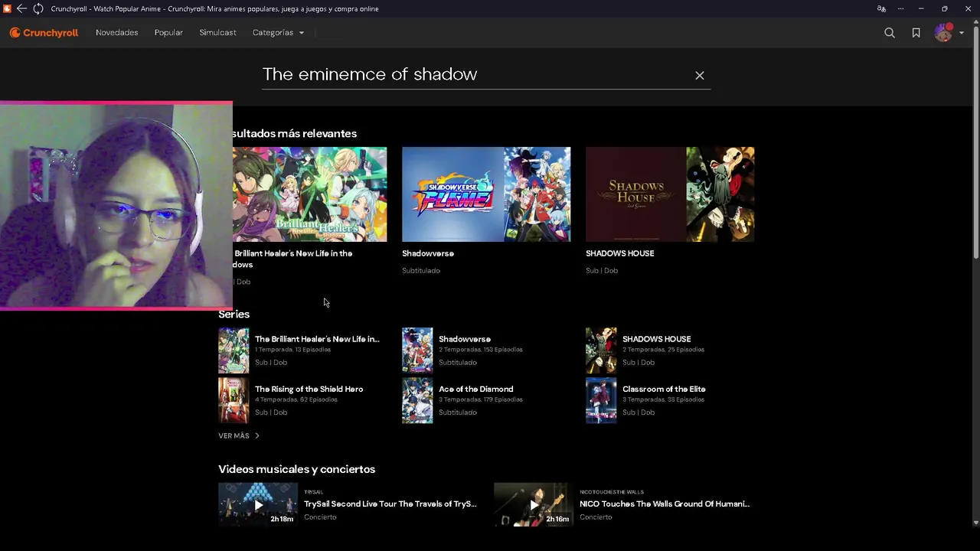Clear the search text with X
Image resolution: width=980 pixels, height=551 pixels.
click(x=699, y=75)
